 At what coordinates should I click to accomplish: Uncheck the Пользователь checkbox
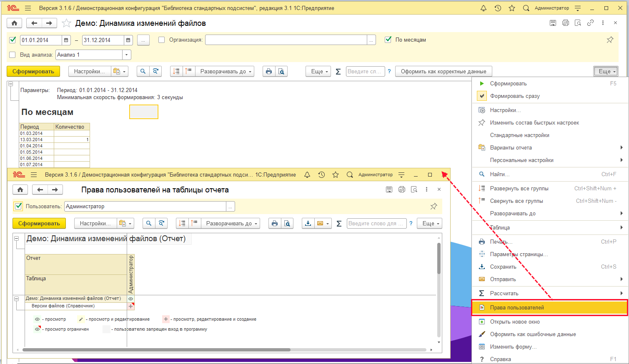coord(18,206)
